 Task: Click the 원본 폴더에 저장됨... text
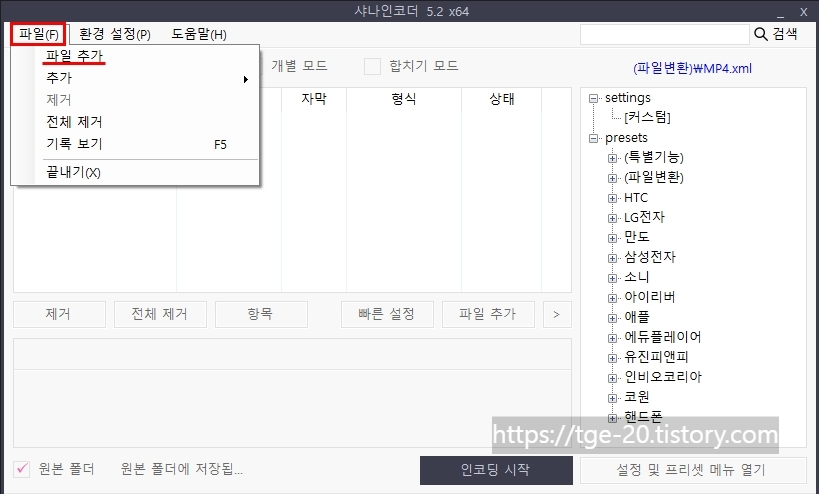click(182, 469)
